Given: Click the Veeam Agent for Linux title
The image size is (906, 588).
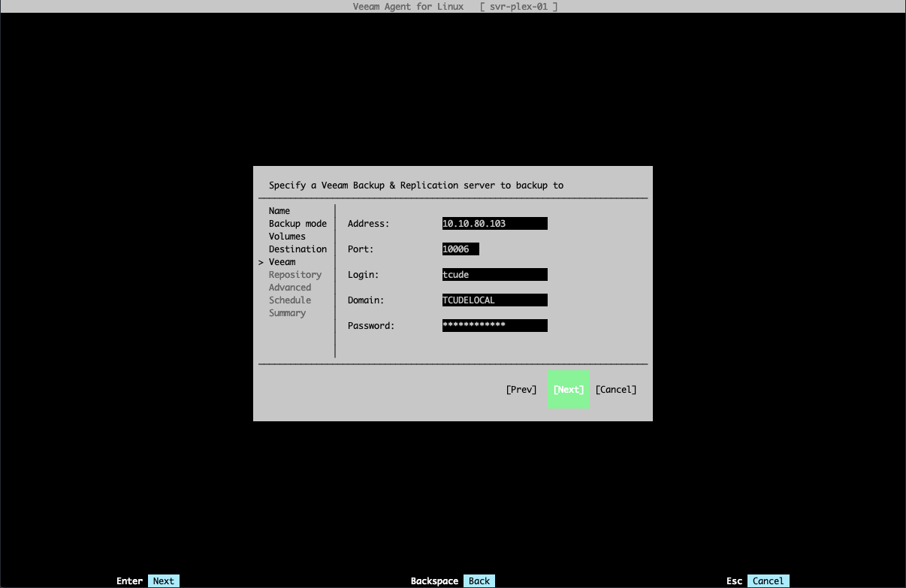Looking at the screenshot, I should (408, 7).
